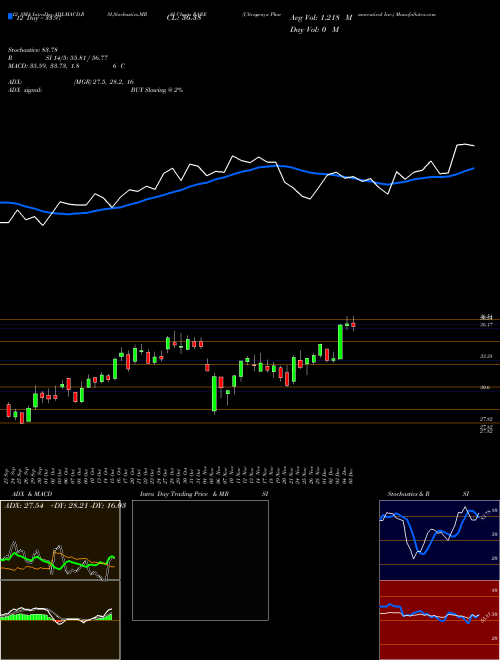Click the 36.17 price axis label
Image resolution: width=500 pixels, height=660 pixels.
(x=487, y=325)
